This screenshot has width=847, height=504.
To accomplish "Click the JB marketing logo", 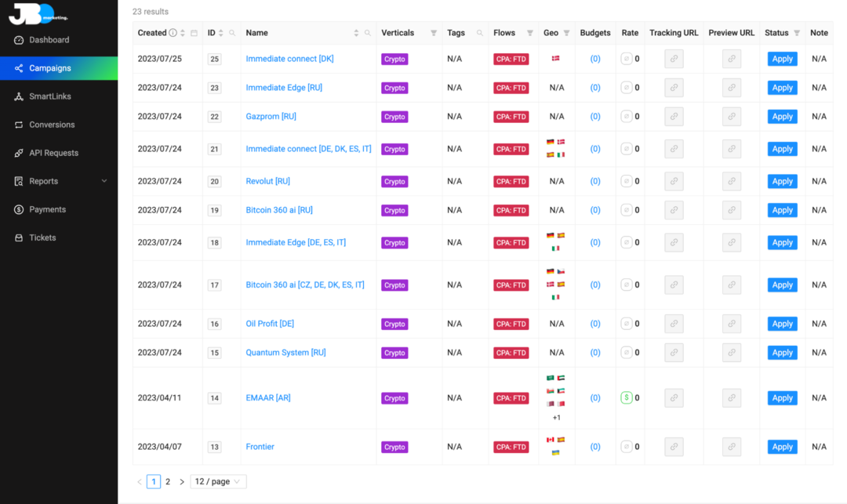I will tap(38, 14).
